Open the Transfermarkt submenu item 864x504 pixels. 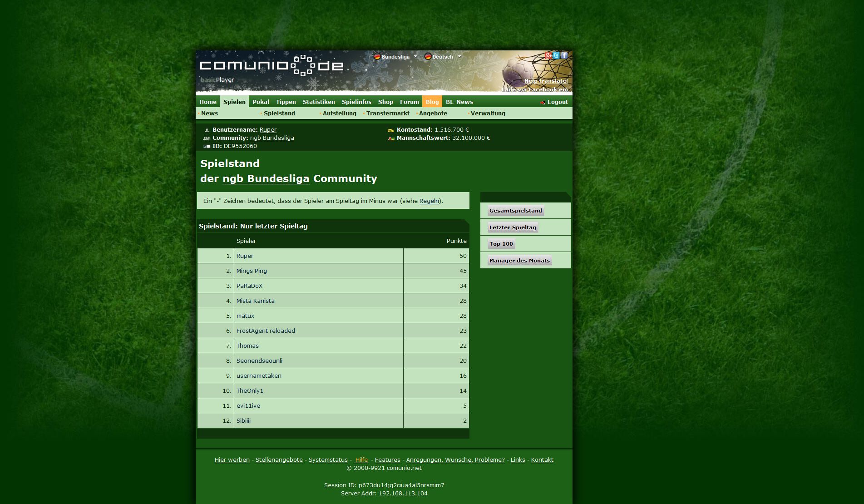point(388,114)
